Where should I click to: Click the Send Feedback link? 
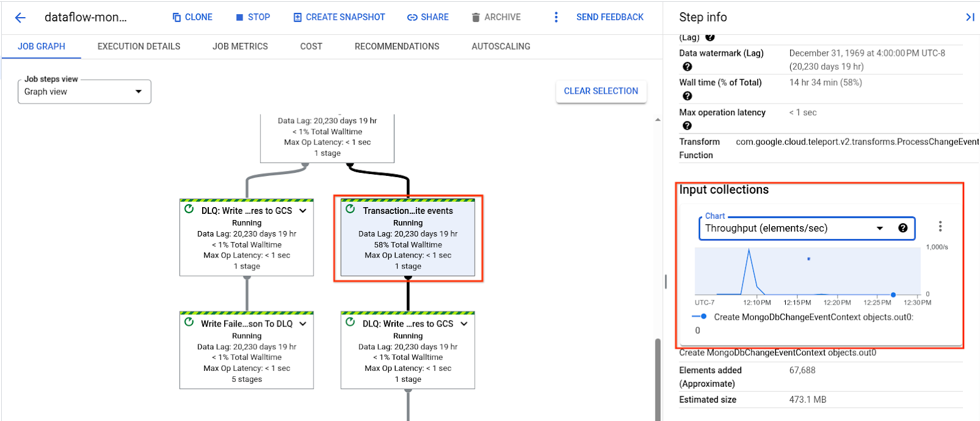point(609,18)
